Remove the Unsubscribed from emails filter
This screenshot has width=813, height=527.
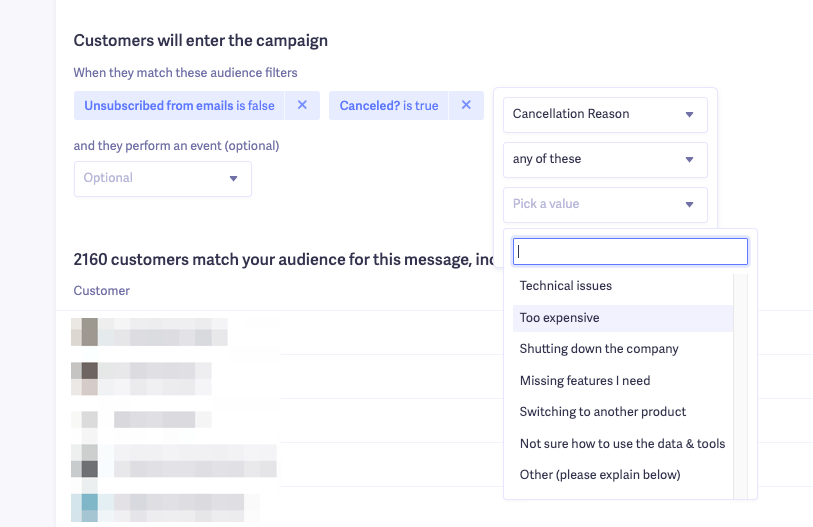(302, 105)
